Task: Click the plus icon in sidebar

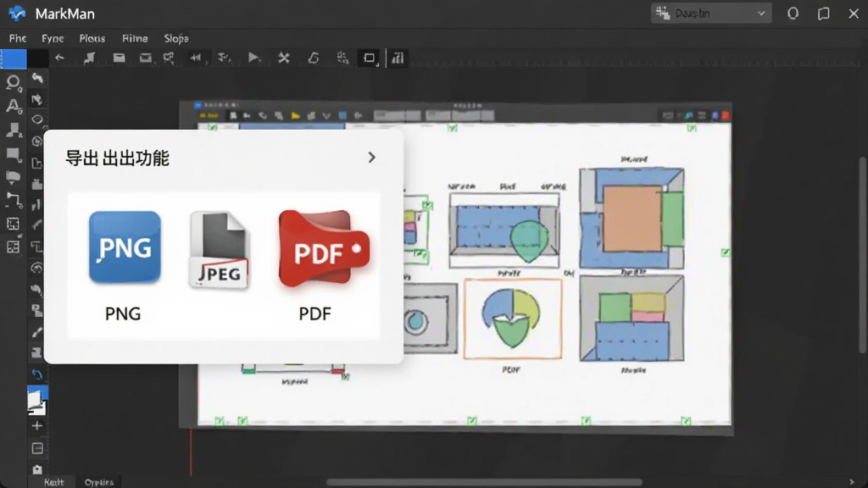Action: [37, 426]
